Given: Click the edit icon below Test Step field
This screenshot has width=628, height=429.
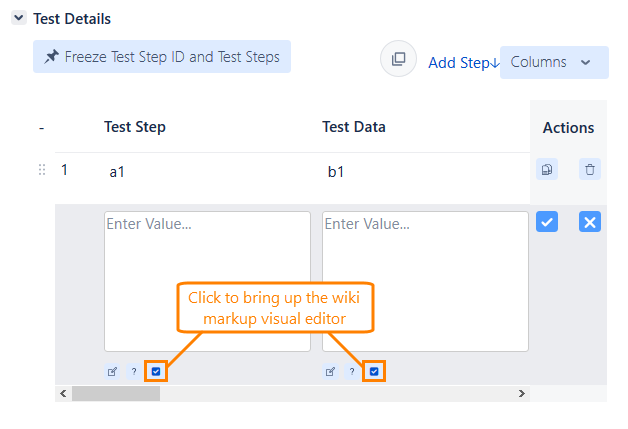Looking at the screenshot, I should 112,372.
